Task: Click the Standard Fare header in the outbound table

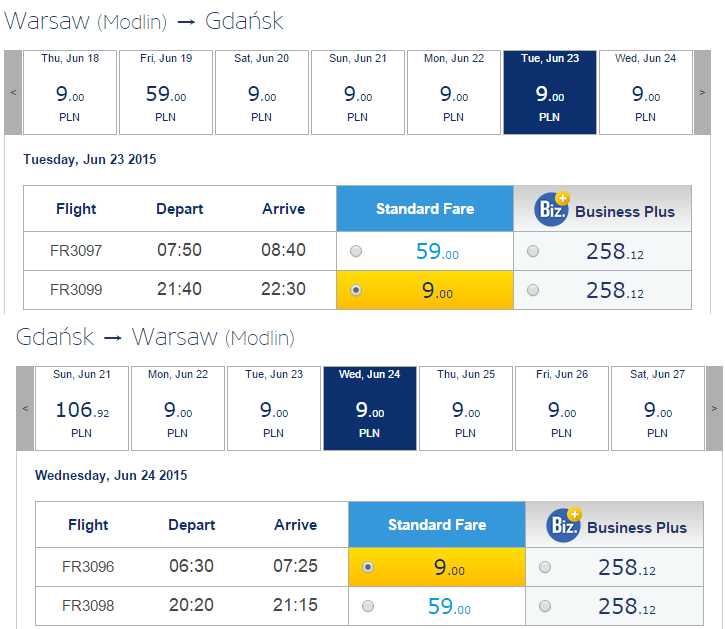Action: [425, 209]
